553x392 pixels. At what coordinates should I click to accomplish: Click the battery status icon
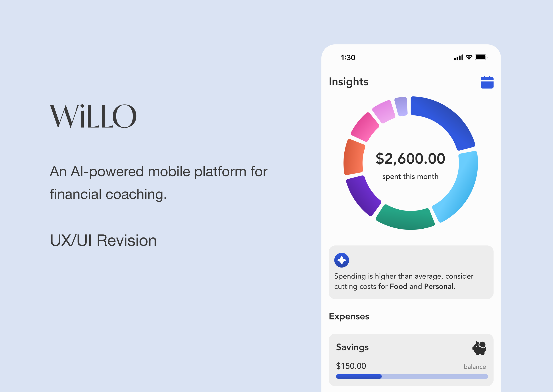coord(481,57)
